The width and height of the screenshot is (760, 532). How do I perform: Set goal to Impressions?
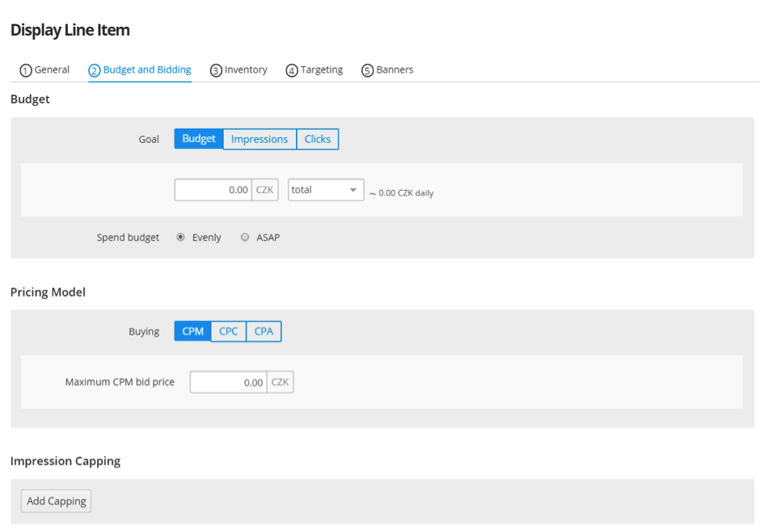[x=260, y=139]
